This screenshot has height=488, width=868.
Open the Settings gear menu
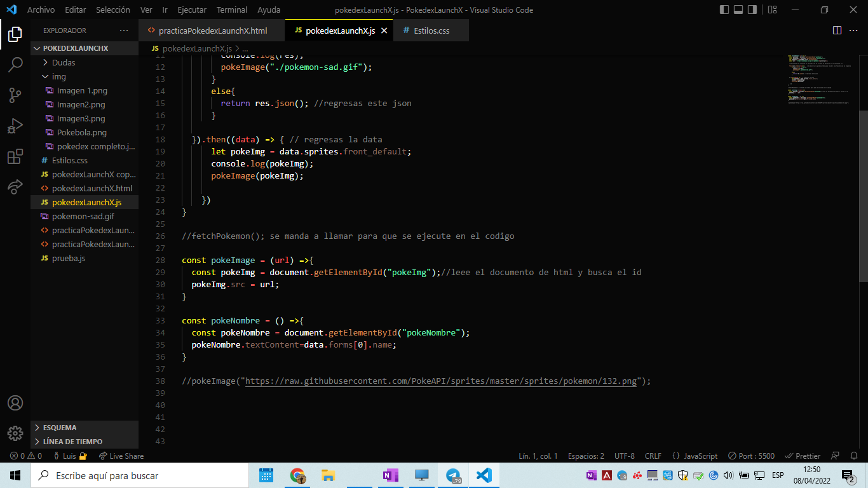coord(15,433)
